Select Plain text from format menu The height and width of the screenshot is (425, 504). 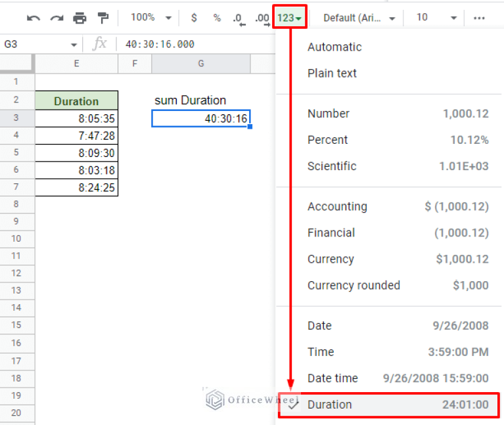[332, 74]
